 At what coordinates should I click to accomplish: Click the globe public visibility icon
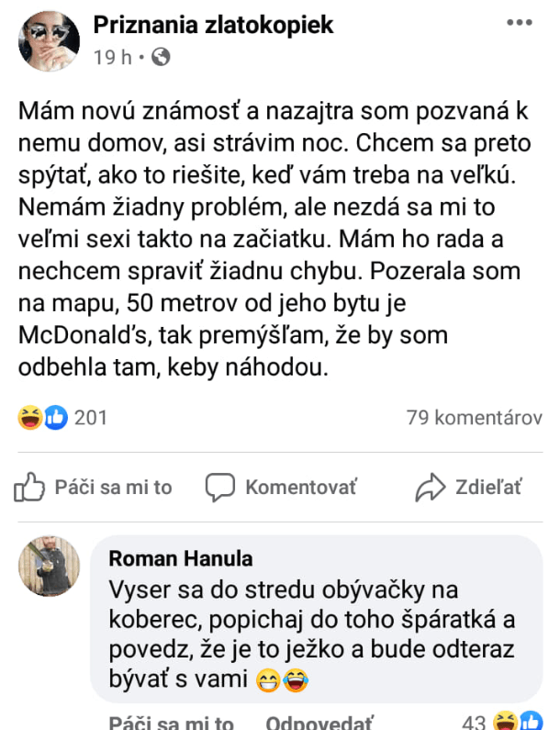tap(161, 57)
